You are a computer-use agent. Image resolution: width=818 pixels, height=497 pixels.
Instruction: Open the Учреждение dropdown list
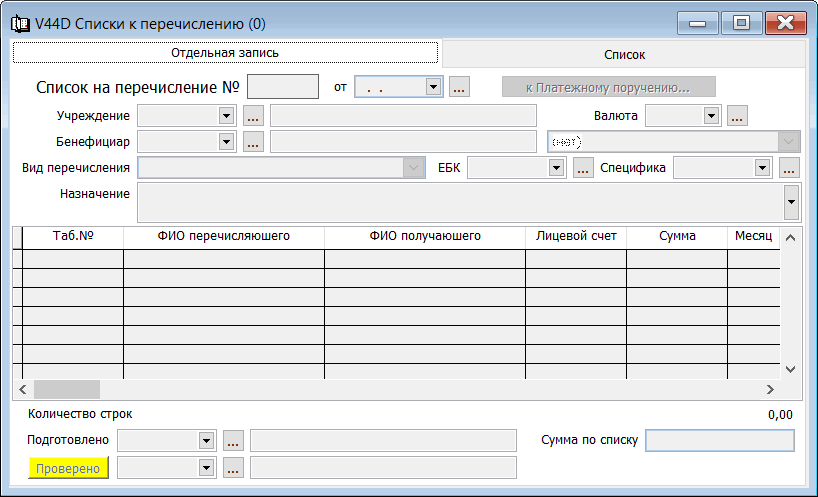coord(227,116)
